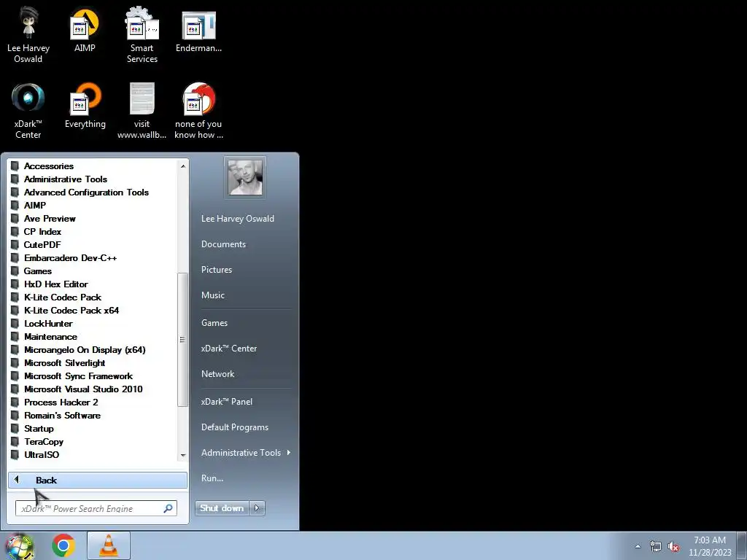Viewport: 747px width, 560px height.
Task: Click the Windows Start orb
Action: [x=19, y=546]
